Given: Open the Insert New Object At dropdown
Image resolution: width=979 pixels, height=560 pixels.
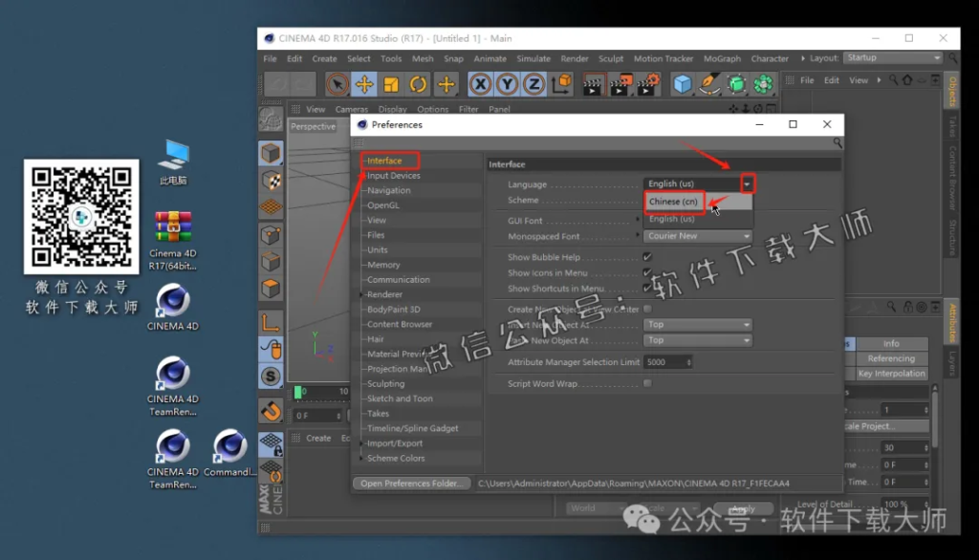Looking at the screenshot, I should point(698,324).
